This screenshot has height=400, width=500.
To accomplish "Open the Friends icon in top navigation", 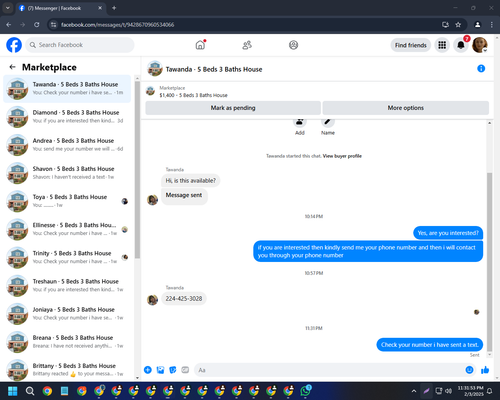I will tap(247, 45).
